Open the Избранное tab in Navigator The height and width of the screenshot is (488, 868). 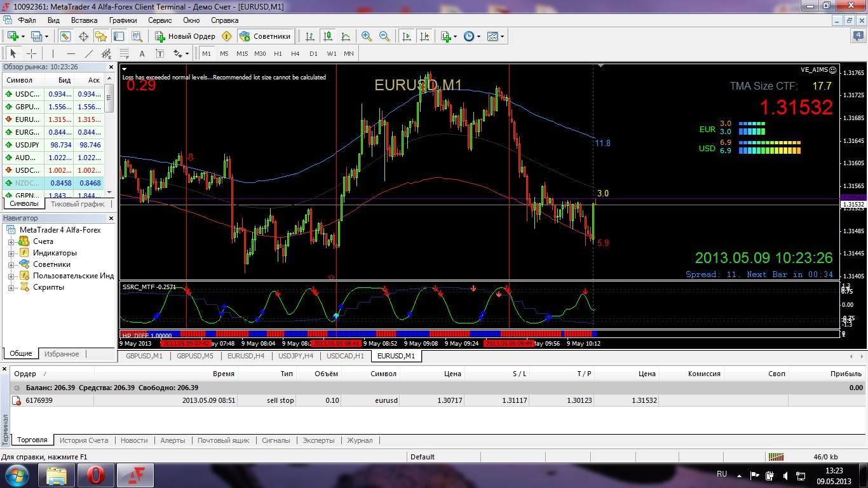coord(62,354)
